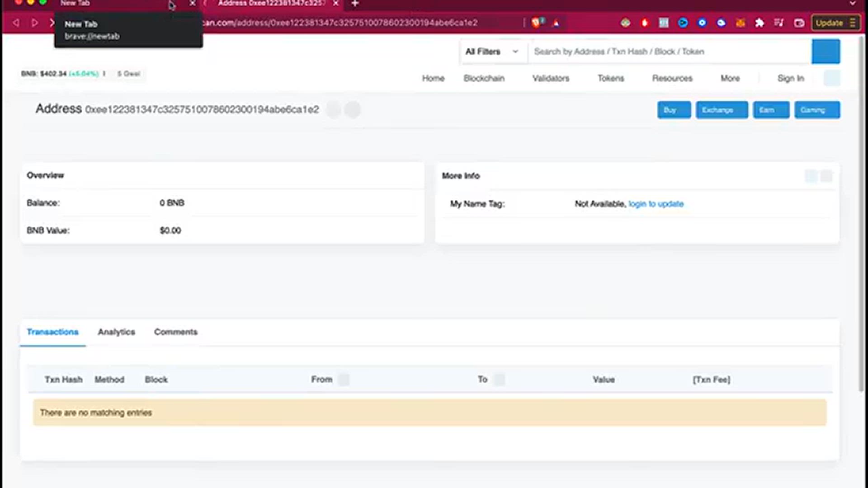The height and width of the screenshot is (488, 868).
Task: Click the 0 BNB balance value
Action: [x=172, y=203]
